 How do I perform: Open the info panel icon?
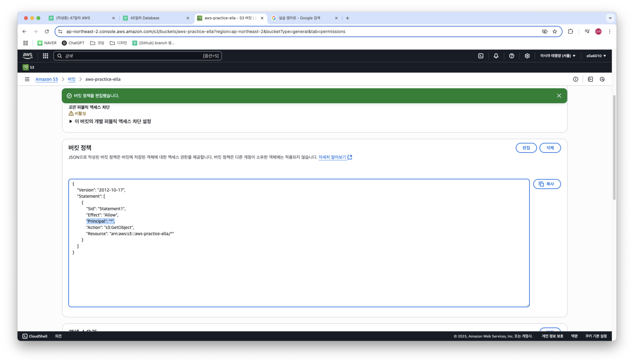pyautogui.click(x=575, y=79)
